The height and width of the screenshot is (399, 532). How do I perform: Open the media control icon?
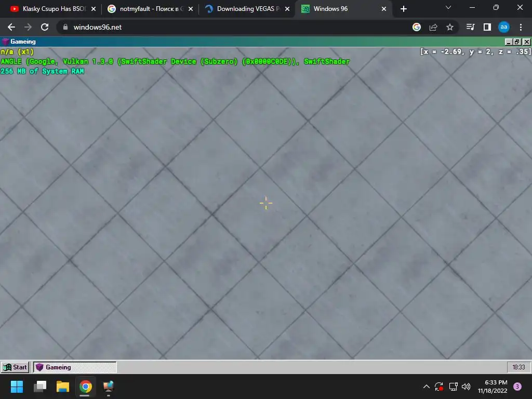pyautogui.click(x=470, y=27)
